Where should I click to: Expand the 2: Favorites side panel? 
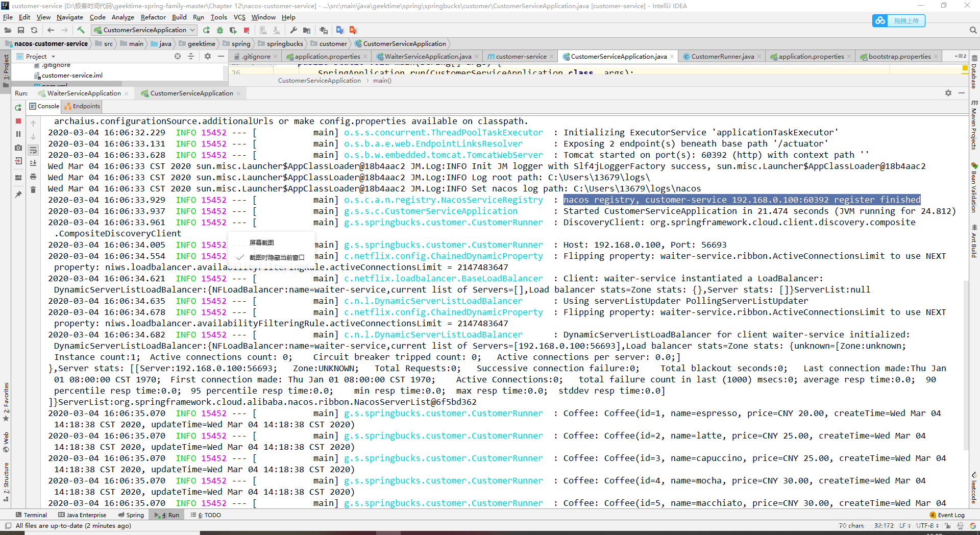coord(6,402)
